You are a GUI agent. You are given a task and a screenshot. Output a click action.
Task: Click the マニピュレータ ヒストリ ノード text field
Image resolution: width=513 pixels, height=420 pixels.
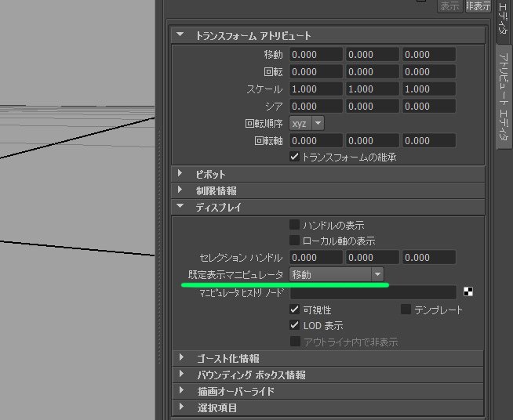(x=373, y=292)
